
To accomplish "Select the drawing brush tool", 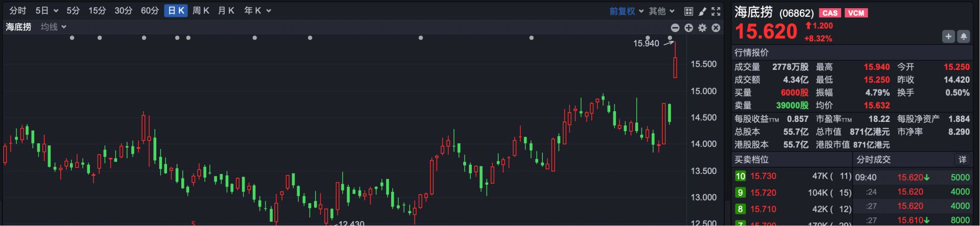I will click(x=702, y=11).
